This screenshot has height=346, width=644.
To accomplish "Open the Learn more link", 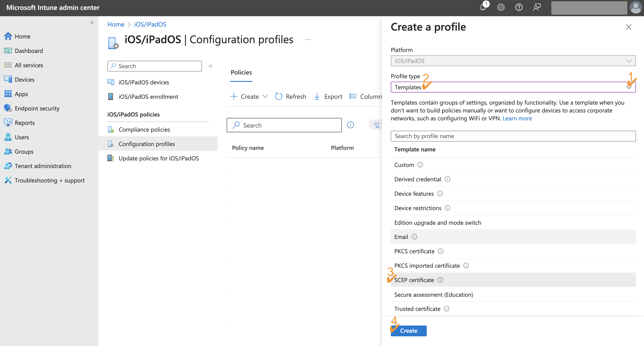I will click(517, 118).
